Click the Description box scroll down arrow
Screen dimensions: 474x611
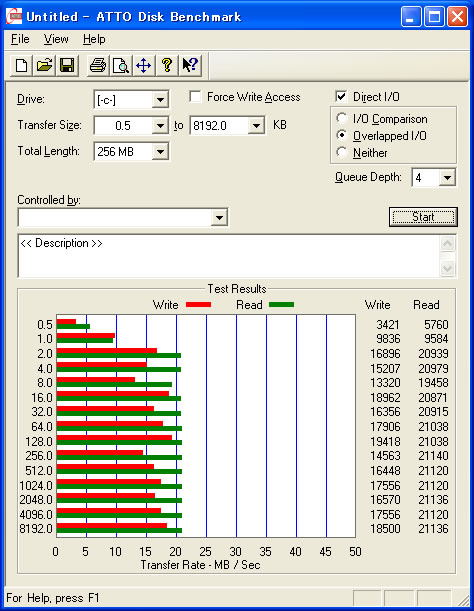click(x=447, y=268)
